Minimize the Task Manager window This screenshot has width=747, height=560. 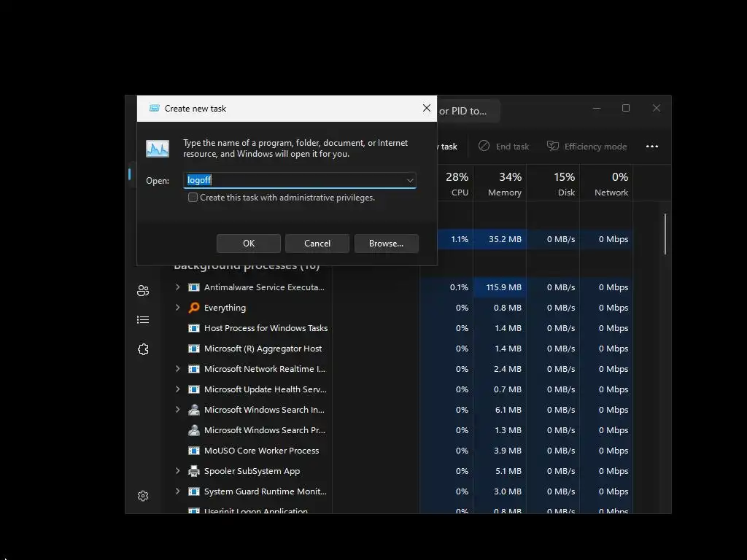point(597,108)
